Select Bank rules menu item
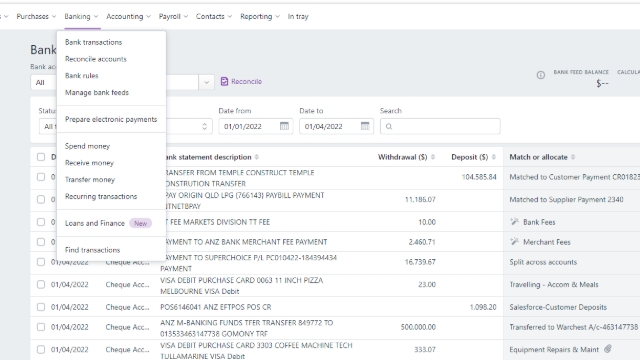This screenshot has width=640, height=360. pos(82,76)
